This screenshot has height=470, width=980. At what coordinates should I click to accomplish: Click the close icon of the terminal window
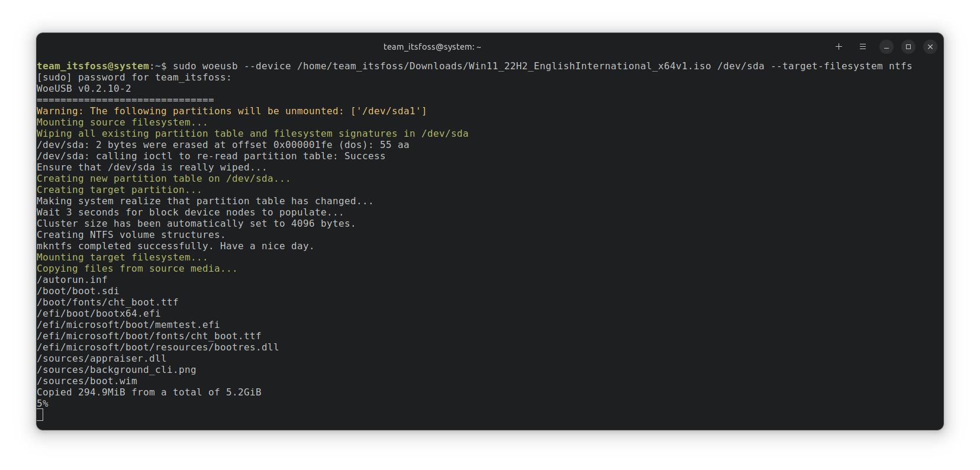[x=930, y=46]
